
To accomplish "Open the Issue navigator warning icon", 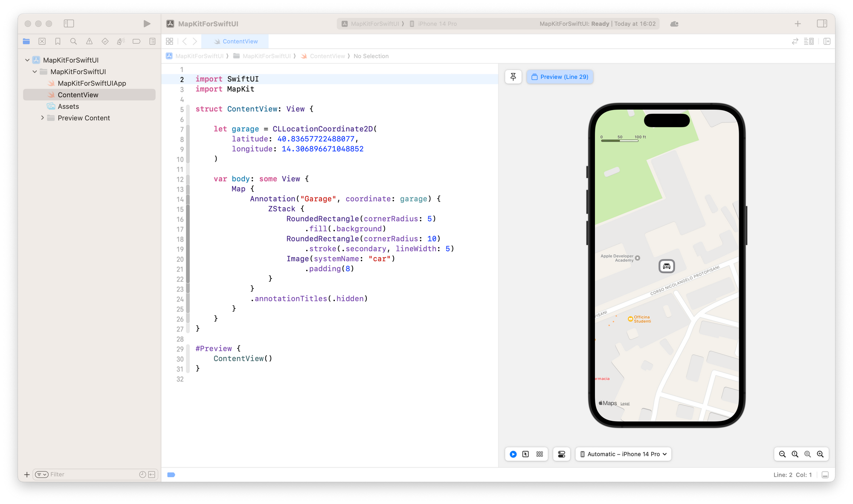I will (x=89, y=41).
